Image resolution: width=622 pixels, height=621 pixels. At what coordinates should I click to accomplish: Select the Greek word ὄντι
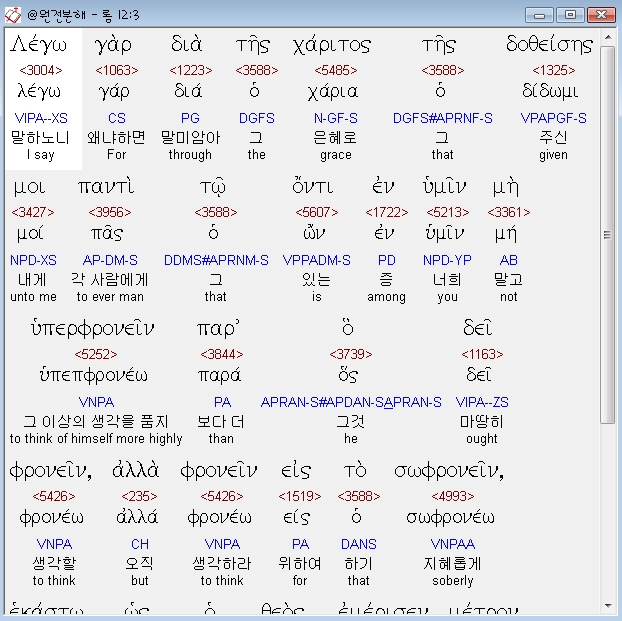pos(313,186)
